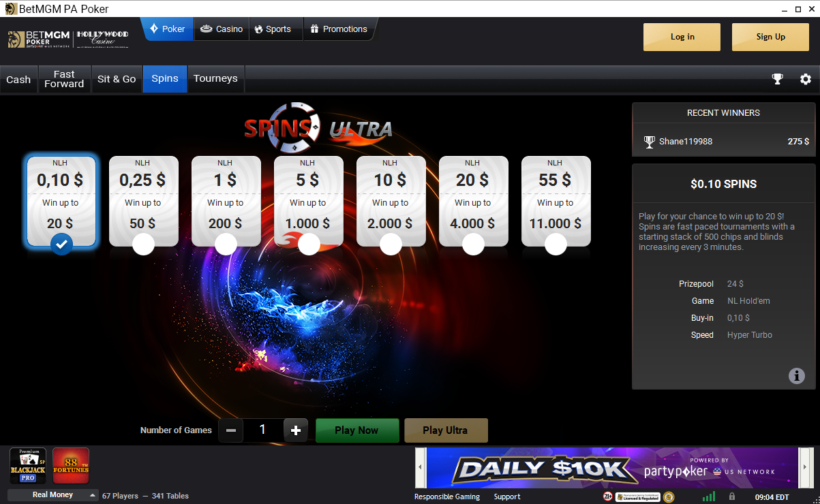Click the 67 Players count

[x=120, y=496]
